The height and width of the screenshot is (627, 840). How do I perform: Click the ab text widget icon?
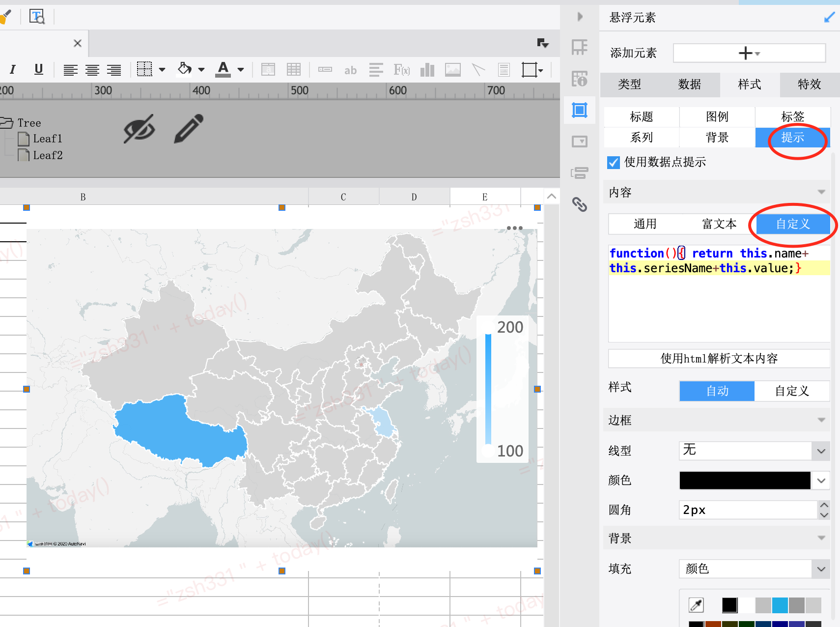pos(350,70)
